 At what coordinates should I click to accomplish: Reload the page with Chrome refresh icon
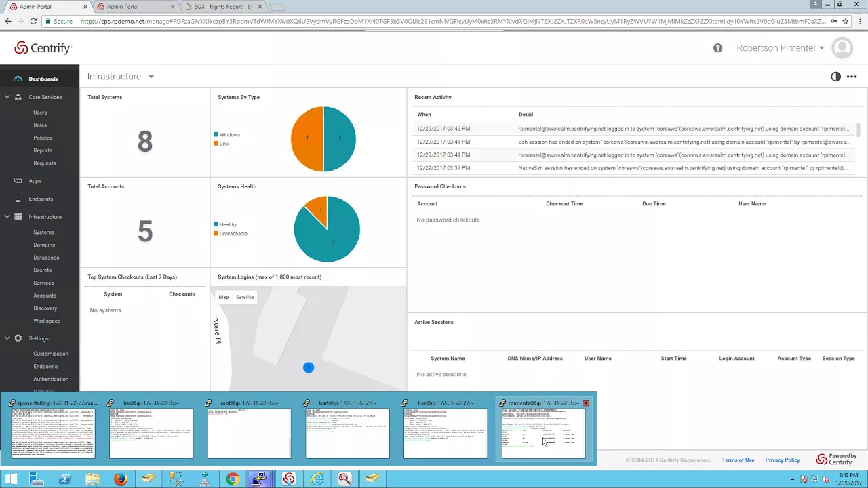coord(33,22)
